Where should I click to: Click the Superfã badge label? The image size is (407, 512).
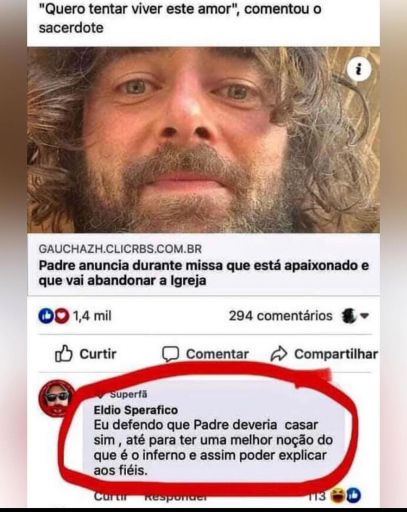(128, 394)
